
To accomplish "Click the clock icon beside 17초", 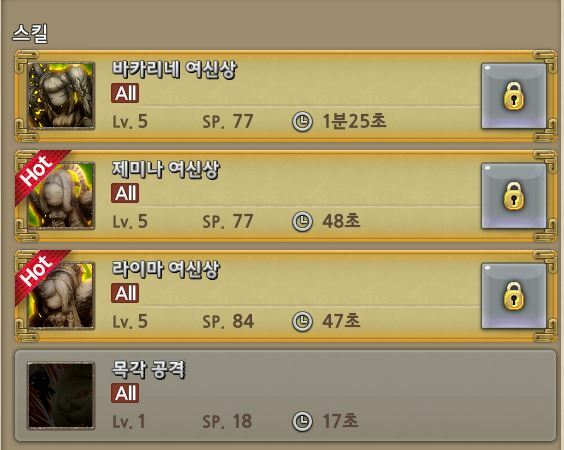I will point(302,421).
